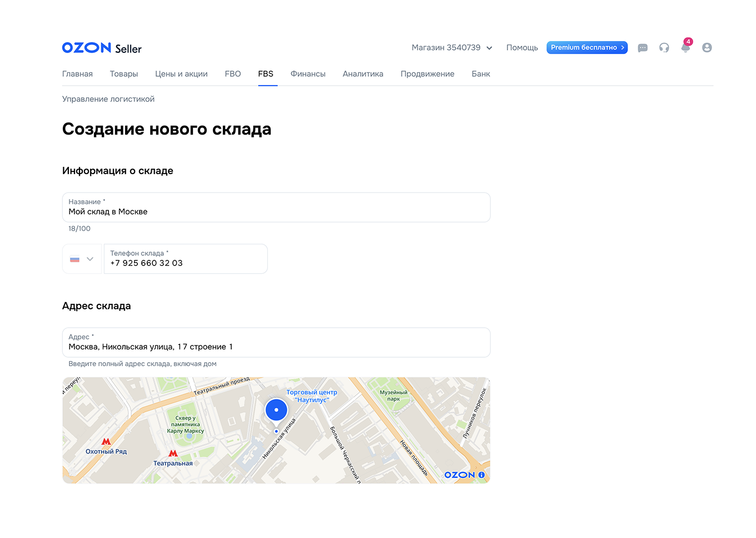Open the account profile icon

[x=707, y=48]
